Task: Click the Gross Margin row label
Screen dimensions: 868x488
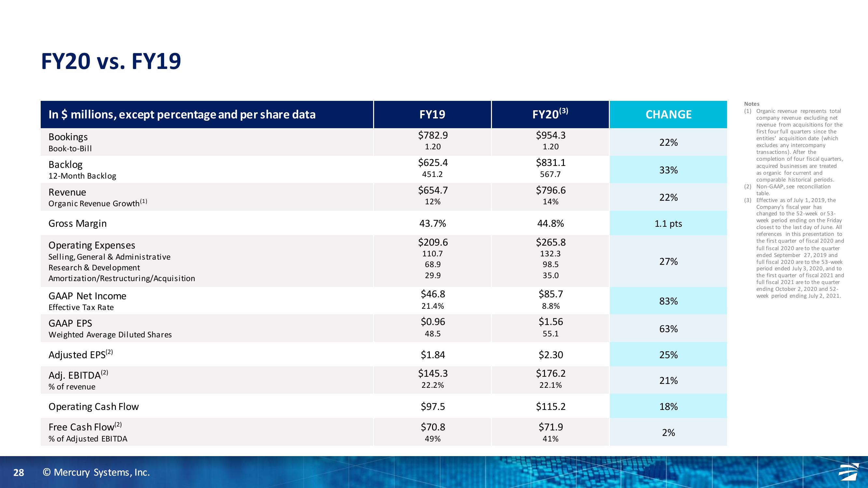Action: [x=77, y=223]
